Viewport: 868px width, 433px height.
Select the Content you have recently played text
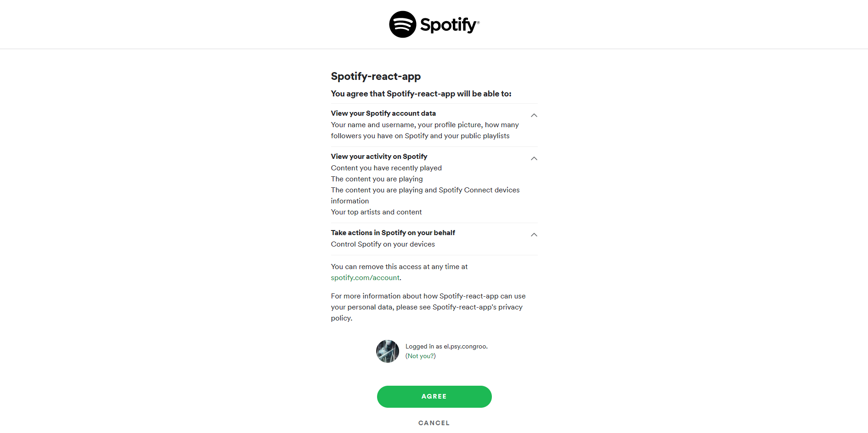point(386,168)
